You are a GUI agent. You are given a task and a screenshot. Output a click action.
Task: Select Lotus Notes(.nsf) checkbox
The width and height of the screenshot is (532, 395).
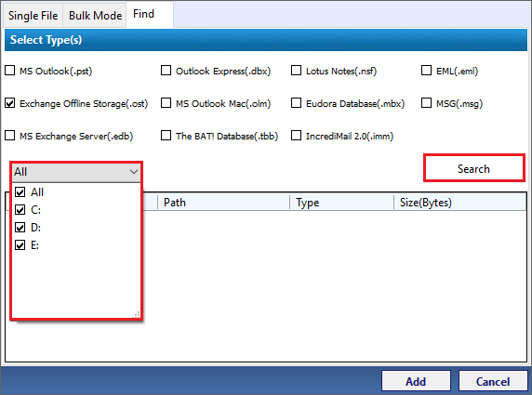[x=296, y=71]
